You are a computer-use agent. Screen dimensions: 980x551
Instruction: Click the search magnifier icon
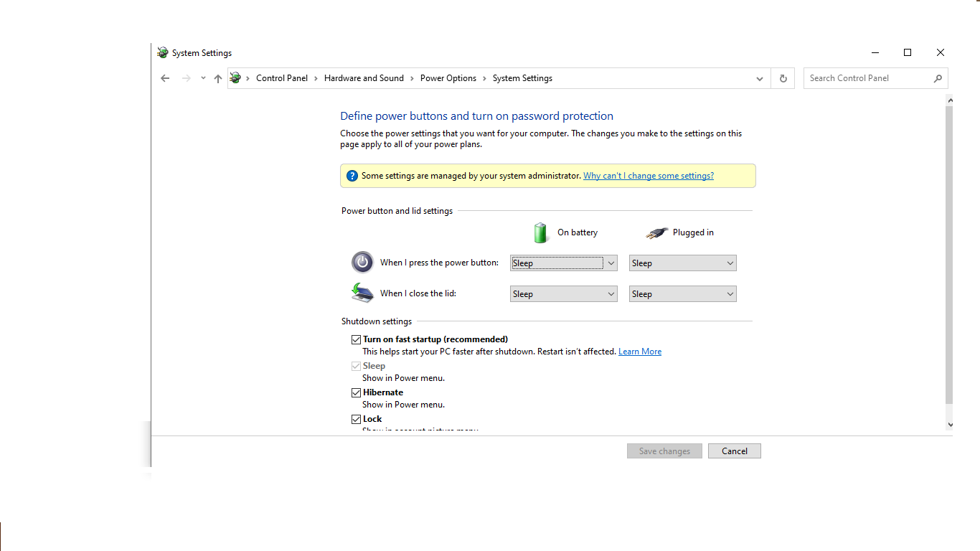click(x=938, y=78)
